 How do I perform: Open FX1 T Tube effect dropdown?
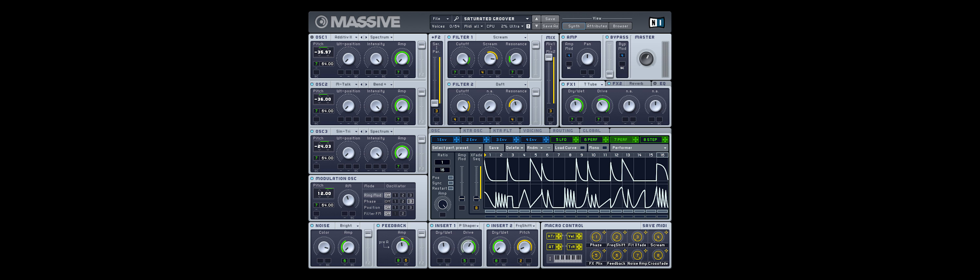click(x=592, y=84)
